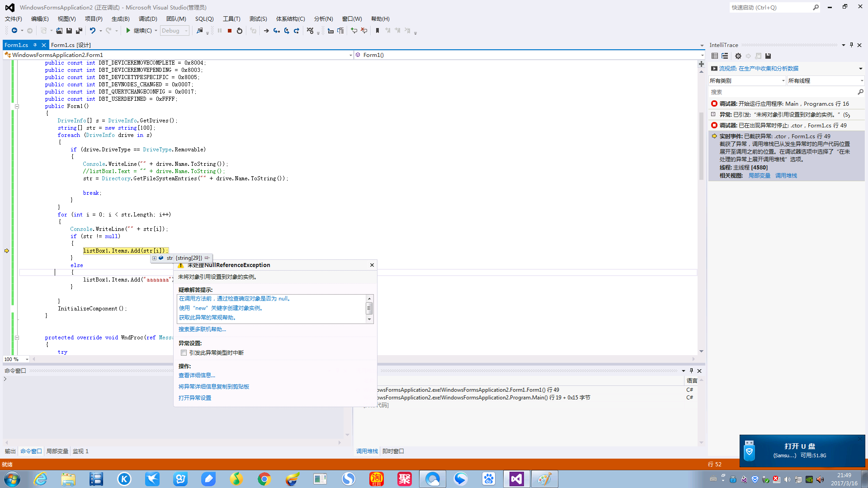Open Google Chrome from the taskbar

[x=264, y=479]
